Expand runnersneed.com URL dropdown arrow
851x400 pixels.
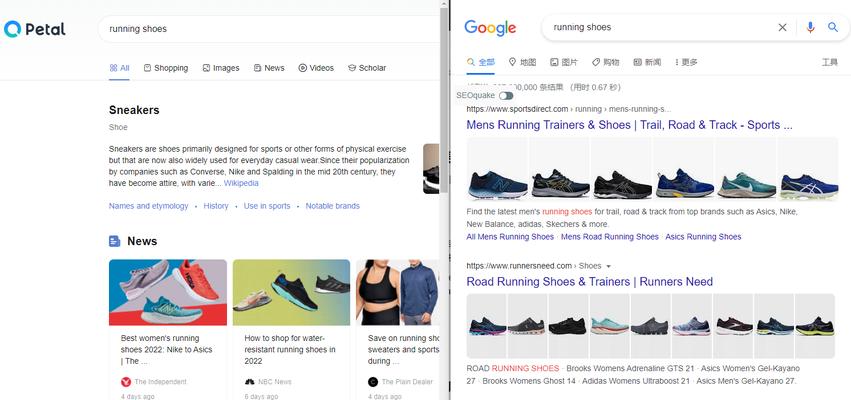pos(608,266)
